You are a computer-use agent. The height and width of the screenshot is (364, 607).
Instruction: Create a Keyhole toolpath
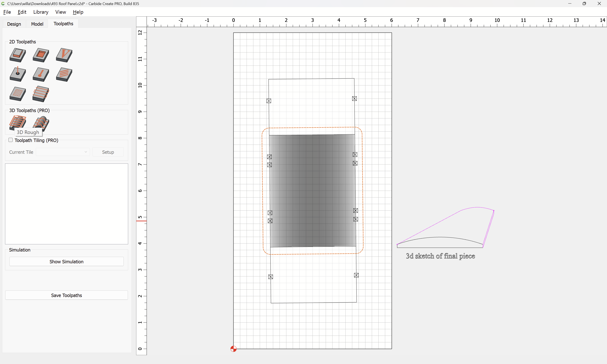(41, 74)
